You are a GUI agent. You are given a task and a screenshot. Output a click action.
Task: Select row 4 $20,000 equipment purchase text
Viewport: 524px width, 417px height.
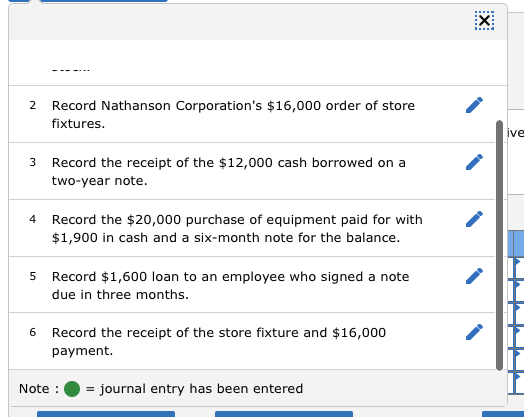coord(237,229)
